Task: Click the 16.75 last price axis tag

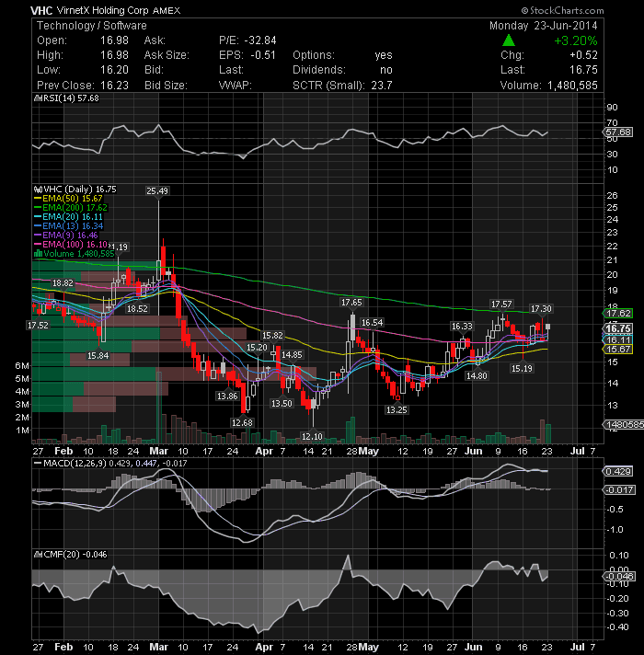Action: (618, 328)
